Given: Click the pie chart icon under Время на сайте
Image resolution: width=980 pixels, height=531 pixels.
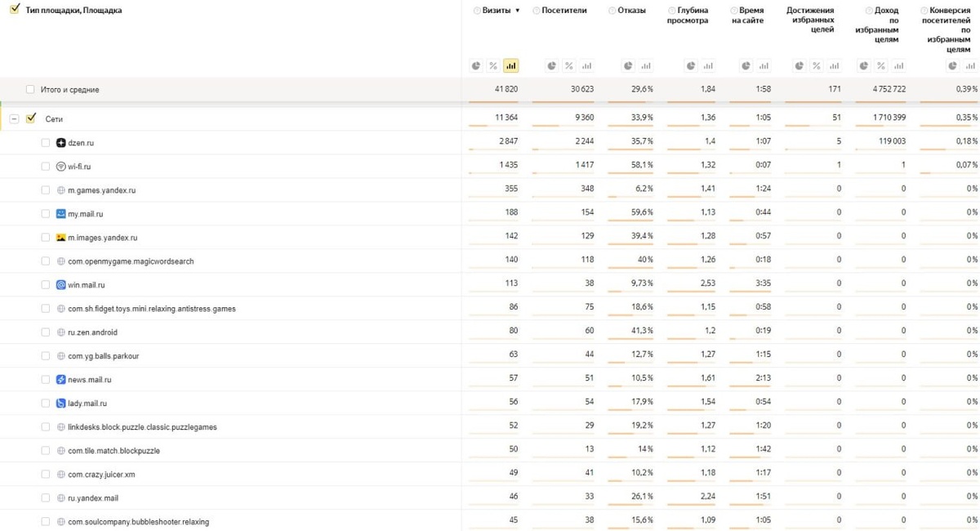Looking at the screenshot, I should [746, 65].
